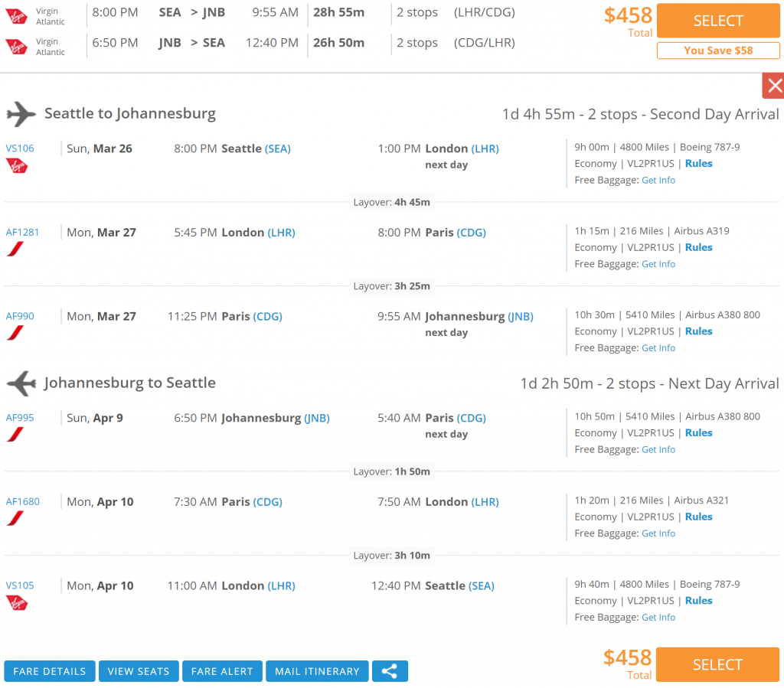The width and height of the screenshot is (784, 688).
Task: Click the 'Layover: 4h 45m' label
Action: (391, 202)
